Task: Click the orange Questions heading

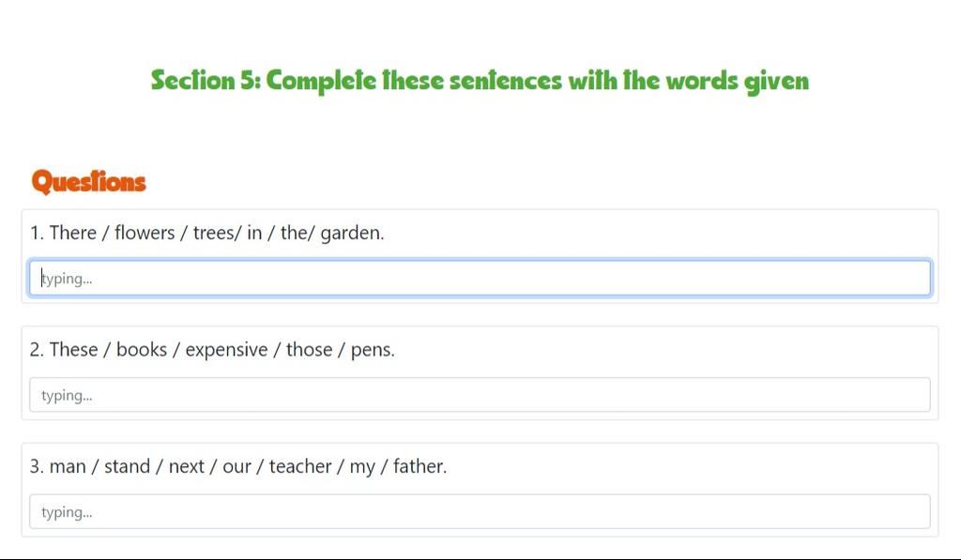Action: 89,182
